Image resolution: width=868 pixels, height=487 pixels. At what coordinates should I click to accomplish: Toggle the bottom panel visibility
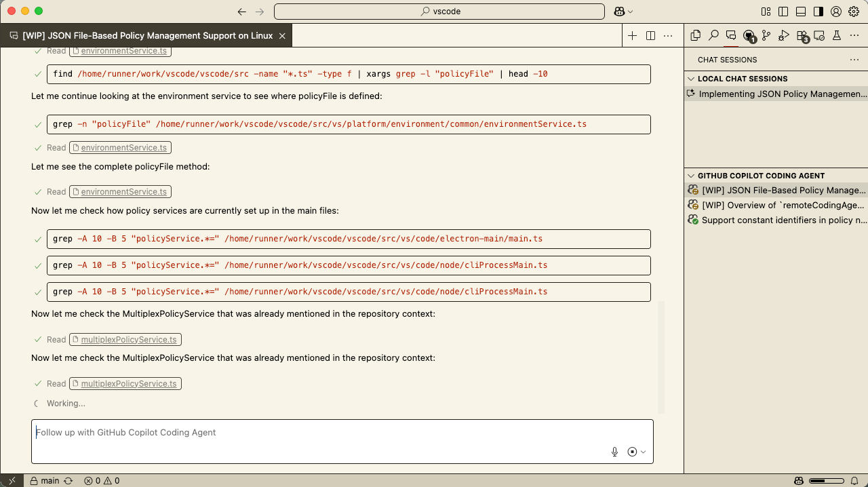pyautogui.click(x=801, y=12)
